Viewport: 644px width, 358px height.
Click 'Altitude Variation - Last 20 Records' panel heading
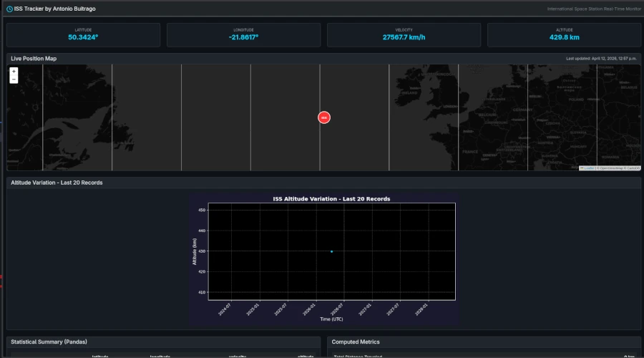coord(57,183)
